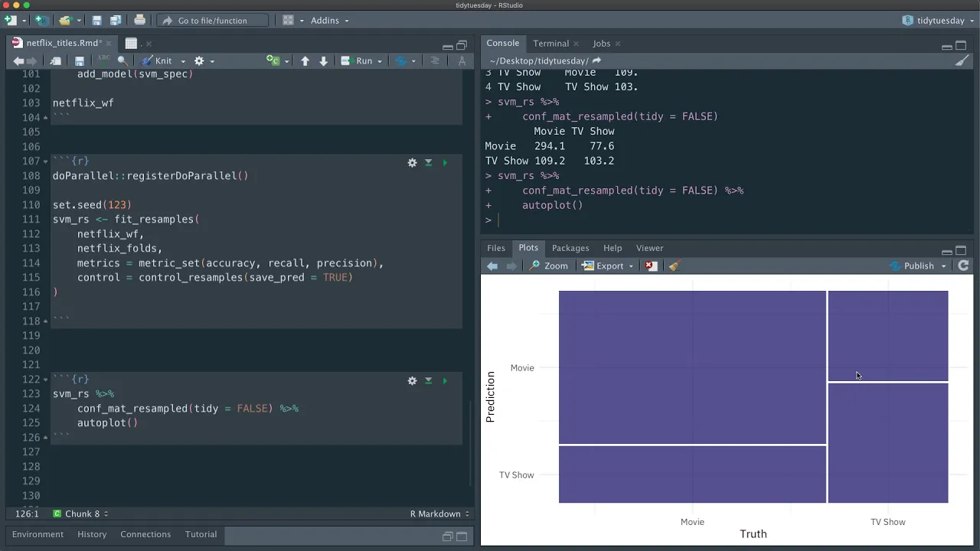Run all chunks above at line 107
This screenshot has height=551, width=980.
[428, 162]
